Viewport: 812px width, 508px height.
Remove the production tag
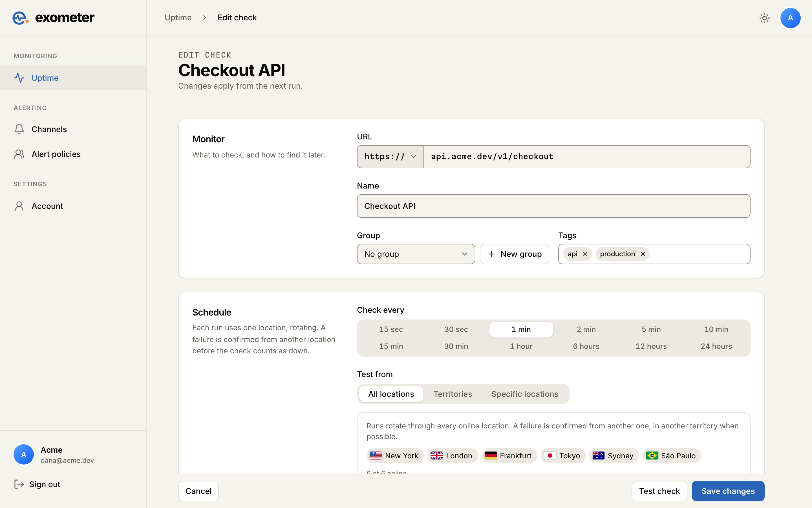[643, 254]
